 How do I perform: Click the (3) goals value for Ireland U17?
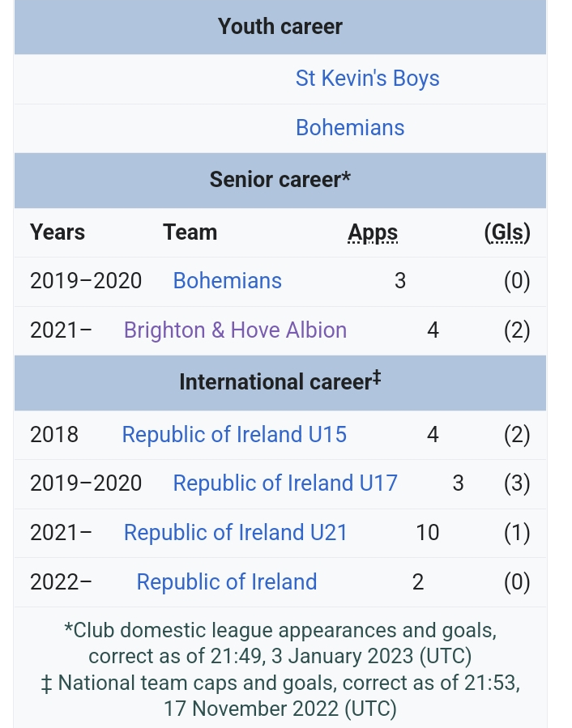pyautogui.click(x=517, y=483)
